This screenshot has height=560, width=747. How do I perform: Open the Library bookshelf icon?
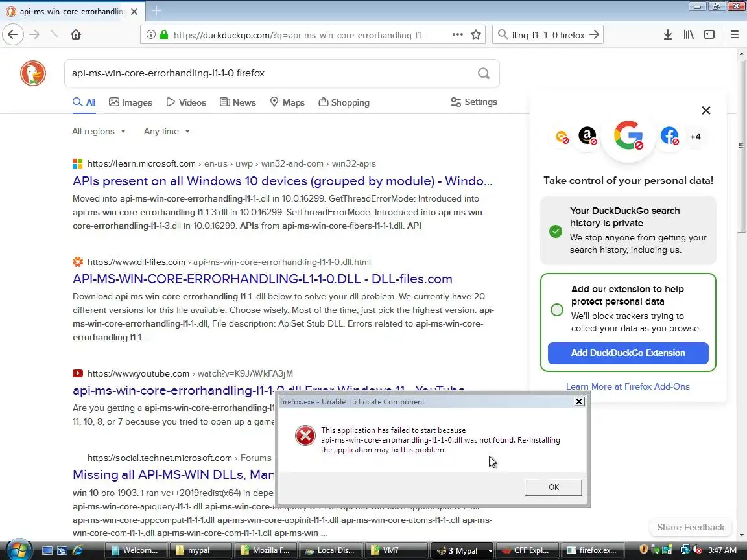[x=689, y=34]
